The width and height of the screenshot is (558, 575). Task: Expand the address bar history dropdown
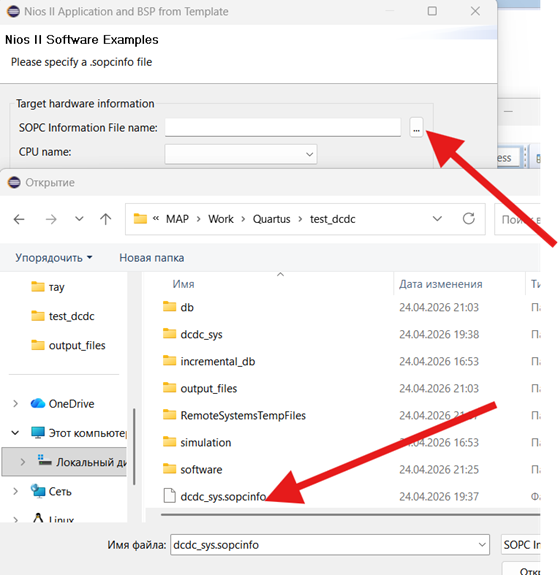[x=437, y=219]
